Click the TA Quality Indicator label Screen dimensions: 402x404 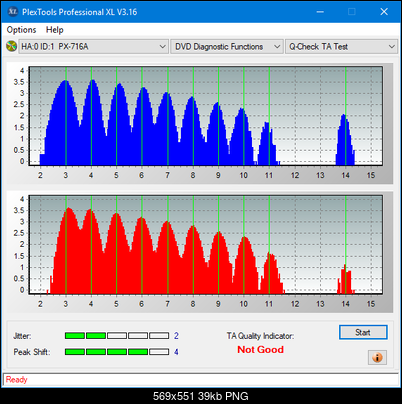tap(260, 336)
